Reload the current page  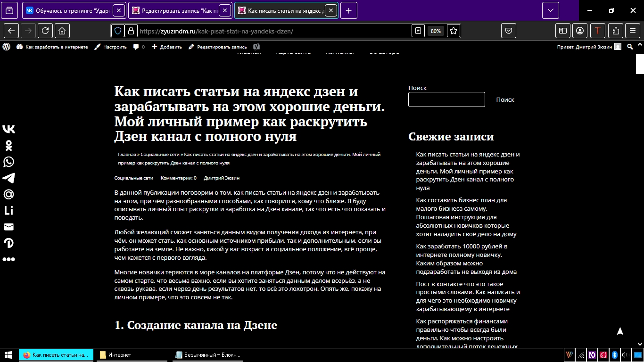click(45, 31)
